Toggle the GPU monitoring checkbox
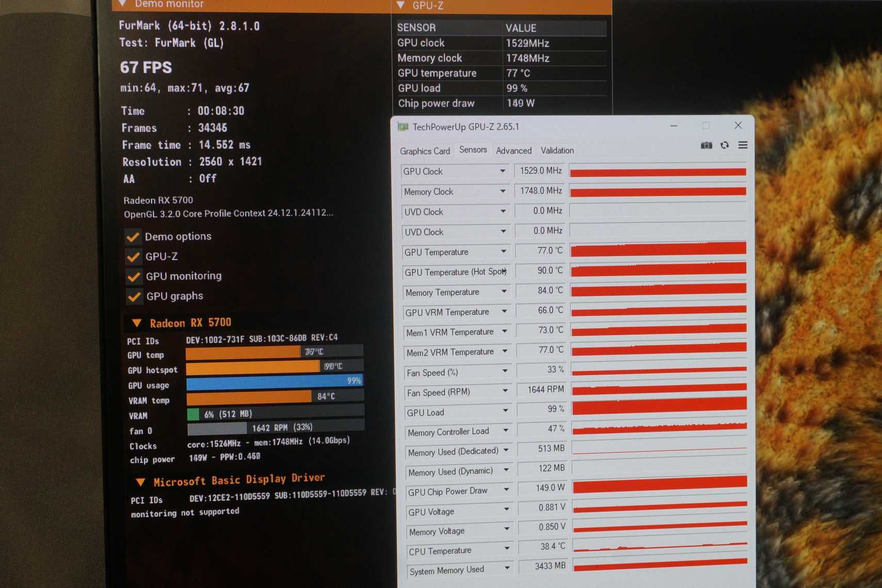The image size is (882, 588). tap(134, 276)
